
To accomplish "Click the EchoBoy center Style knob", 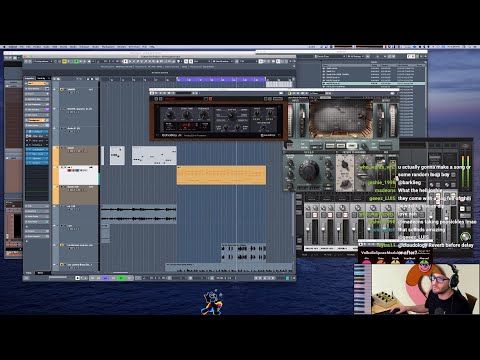I will point(231,116).
